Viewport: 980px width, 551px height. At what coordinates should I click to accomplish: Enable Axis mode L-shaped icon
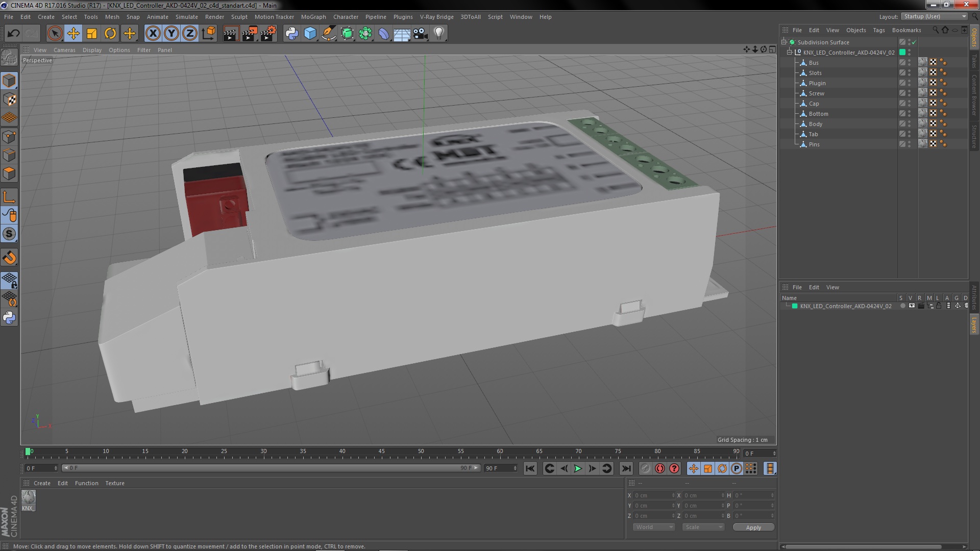[x=9, y=197]
